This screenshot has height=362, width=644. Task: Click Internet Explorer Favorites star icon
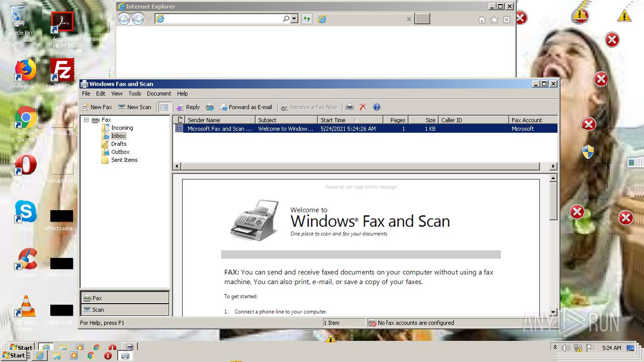click(494, 20)
